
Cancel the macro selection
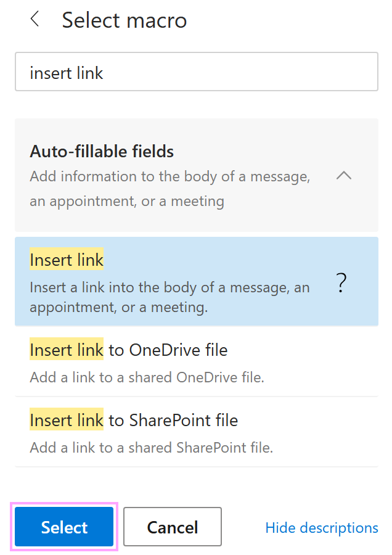click(172, 527)
